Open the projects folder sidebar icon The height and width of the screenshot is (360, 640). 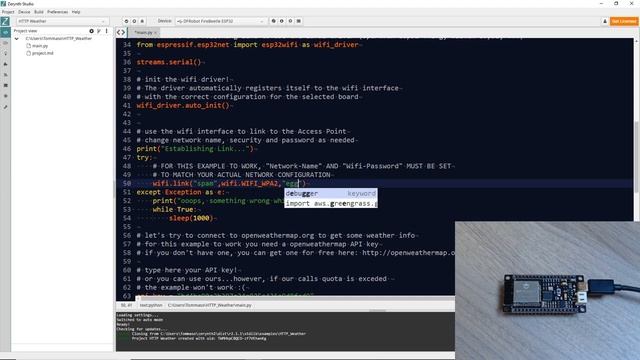[x=5, y=43]
